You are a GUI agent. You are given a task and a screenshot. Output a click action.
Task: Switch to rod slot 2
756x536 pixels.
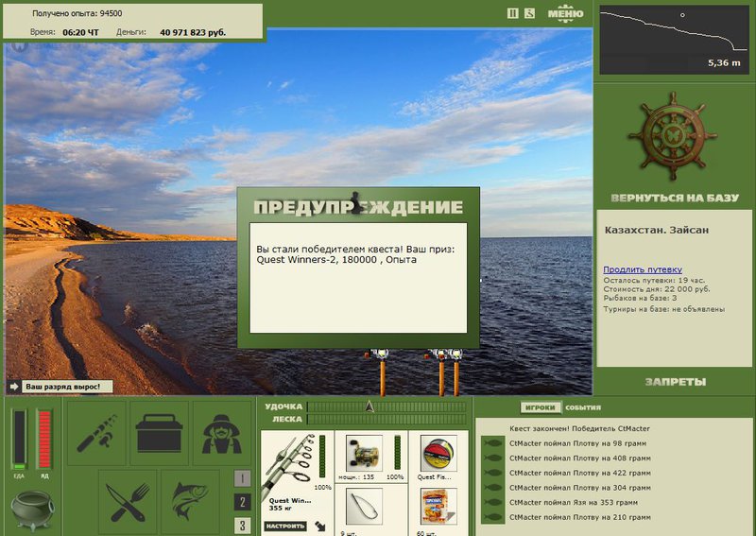[x=243, y=502]
